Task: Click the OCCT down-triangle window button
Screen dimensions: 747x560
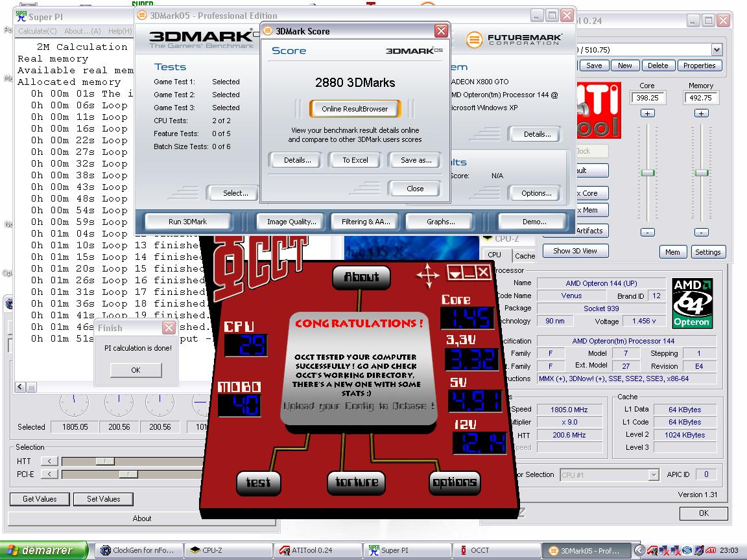Action: click(x=455, y=273)
